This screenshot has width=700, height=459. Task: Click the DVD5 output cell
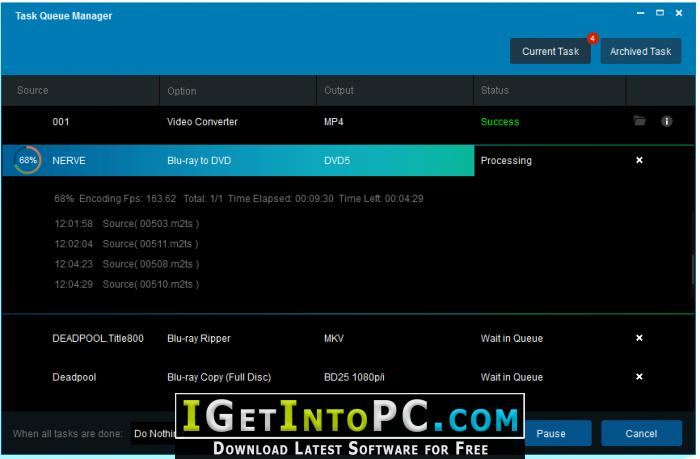[337, 161]
